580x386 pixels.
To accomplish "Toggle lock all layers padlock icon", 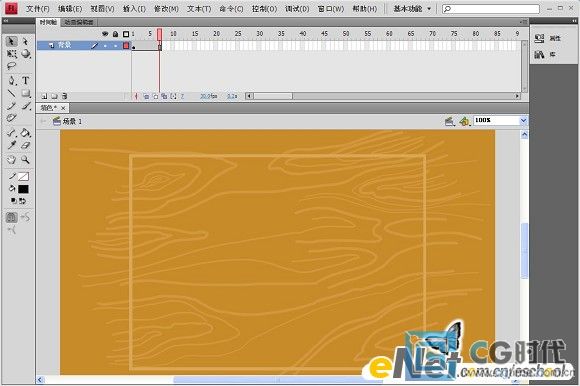I will pos(115,34).
